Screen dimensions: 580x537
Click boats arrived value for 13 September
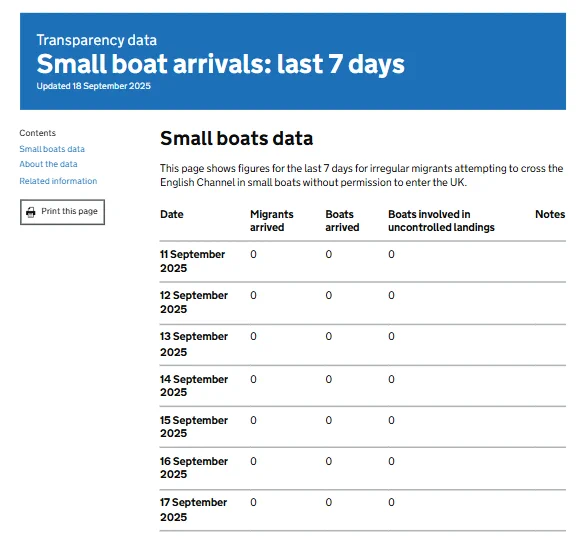(329, 336)
